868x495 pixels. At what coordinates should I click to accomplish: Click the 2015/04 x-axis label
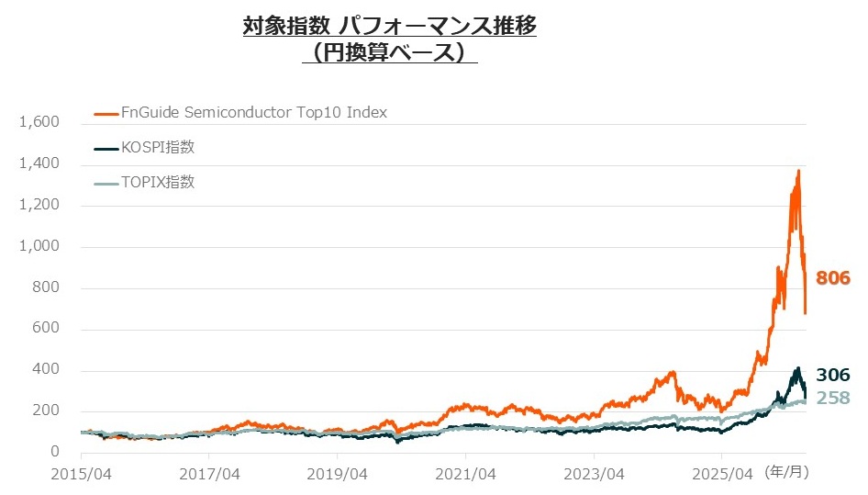coord(82,475)
